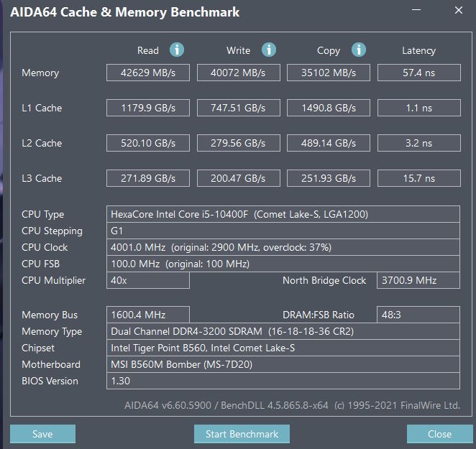Click the Write column header
The height and width of the screenshot is (449, 476).
coord(238,50)
